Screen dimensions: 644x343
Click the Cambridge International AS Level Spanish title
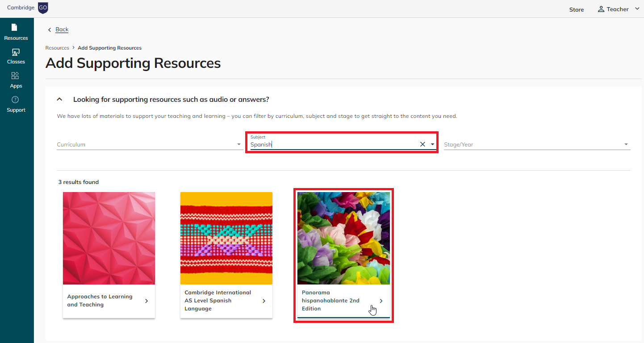(218, 301)
